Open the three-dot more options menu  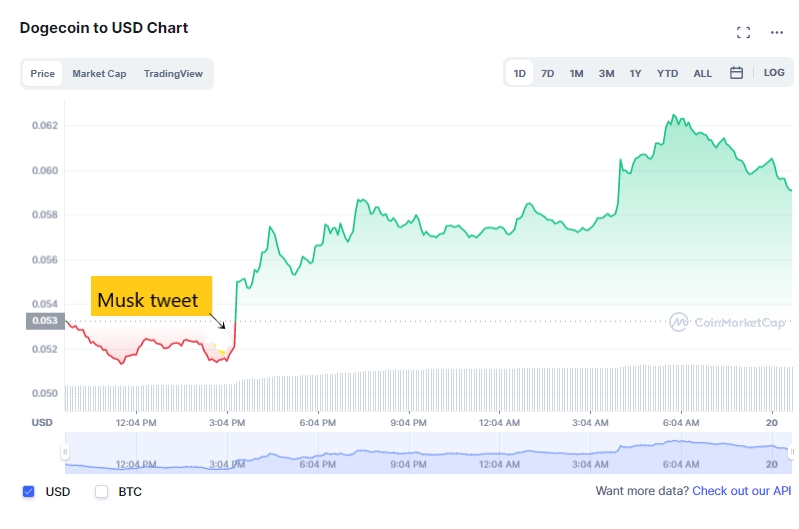777,33
